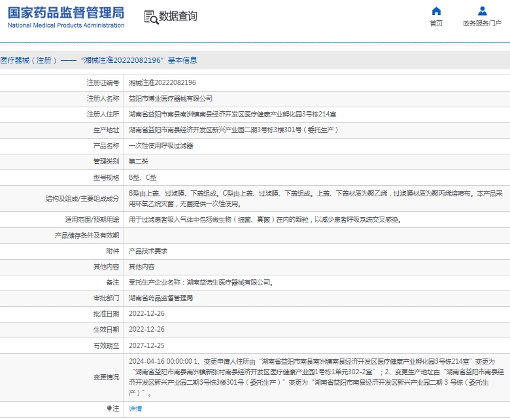Image resolution: width=510 pixels, height=420 pixels.
Task: Open 政务服务门户 link text
Action: (483, 24)
